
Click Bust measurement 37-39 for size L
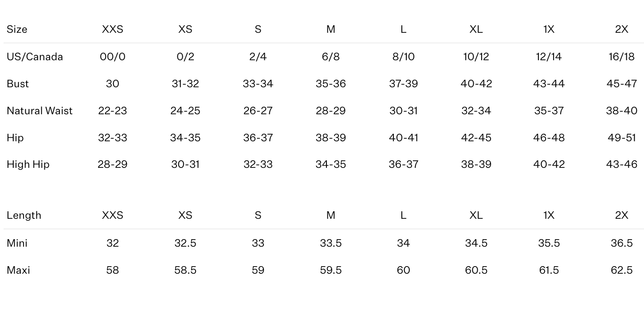point(403,84)
